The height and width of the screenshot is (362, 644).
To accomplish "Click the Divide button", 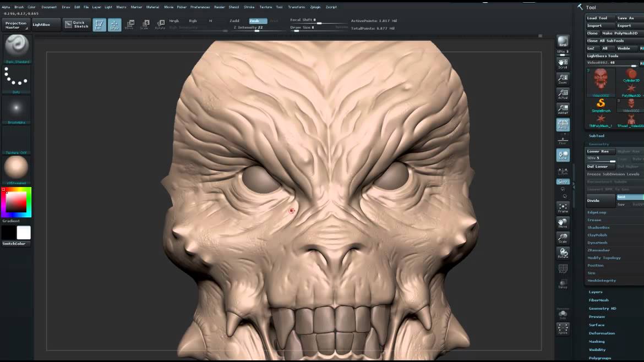I will tap(600, 201).
